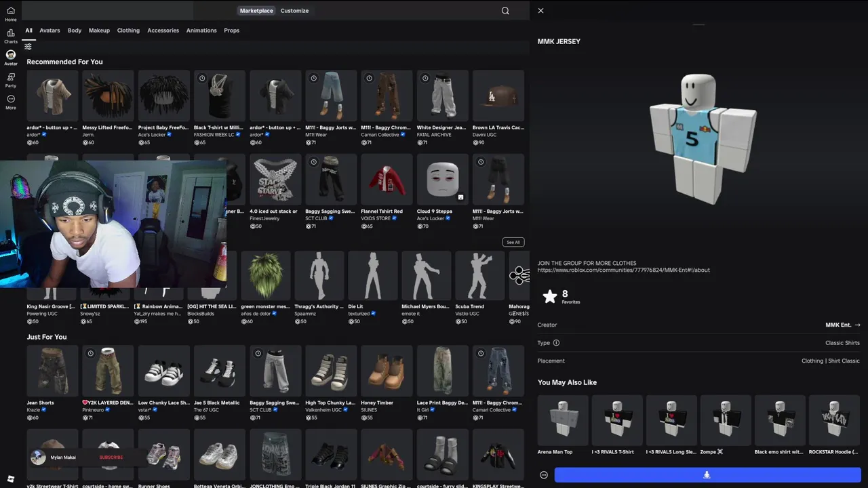The height and width of the screenshot is (488, 868).
Task: Close the MMK JERSEY item panel
Action: point(540,11)
